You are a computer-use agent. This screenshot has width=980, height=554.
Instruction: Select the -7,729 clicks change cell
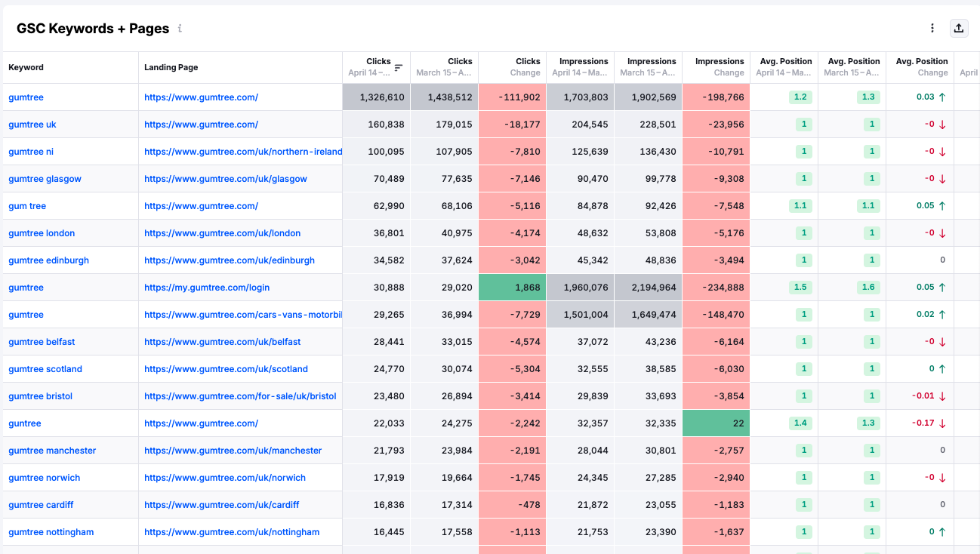513,315
